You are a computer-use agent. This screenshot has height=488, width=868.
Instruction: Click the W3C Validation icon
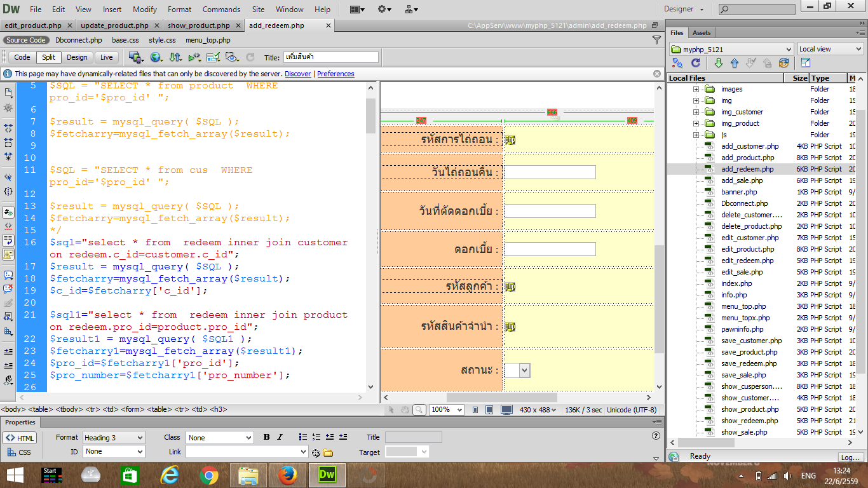[x=194, y=57]
